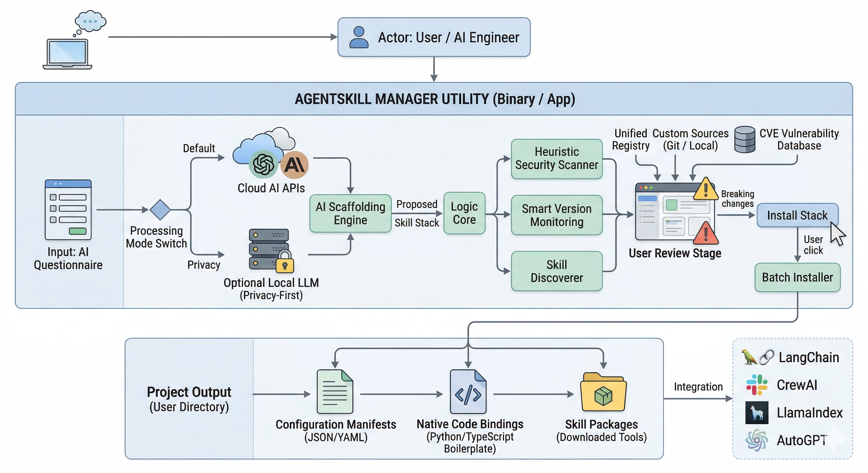Click the Skill Discoverer box
Viewport: 868px width, 473px height.
[556, 271]
